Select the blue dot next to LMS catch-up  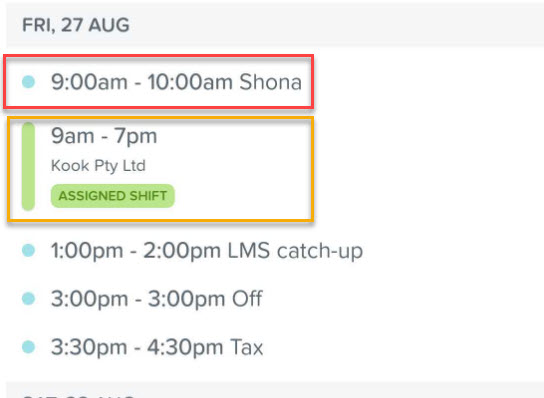28,250
